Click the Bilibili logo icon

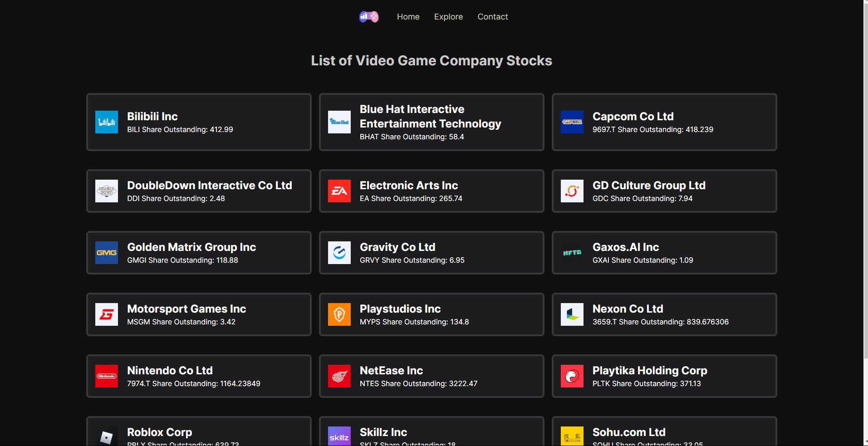point(107,122)
